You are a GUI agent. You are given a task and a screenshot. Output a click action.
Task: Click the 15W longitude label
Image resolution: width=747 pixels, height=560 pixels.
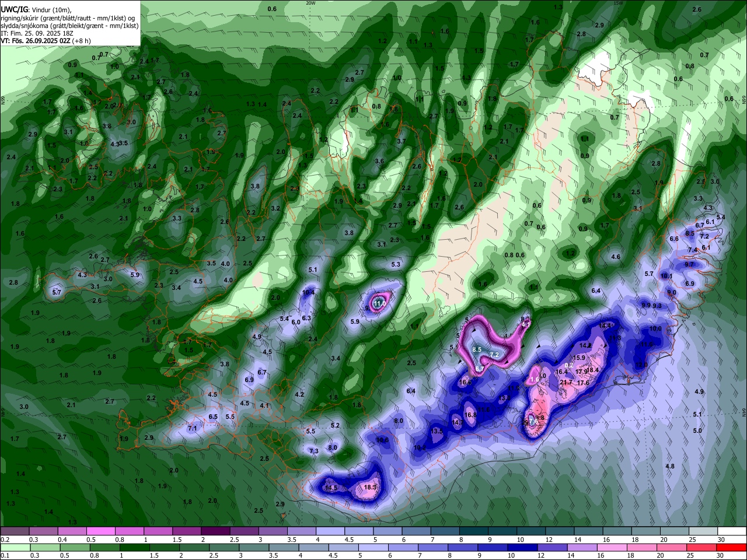[x=618, y=3]
